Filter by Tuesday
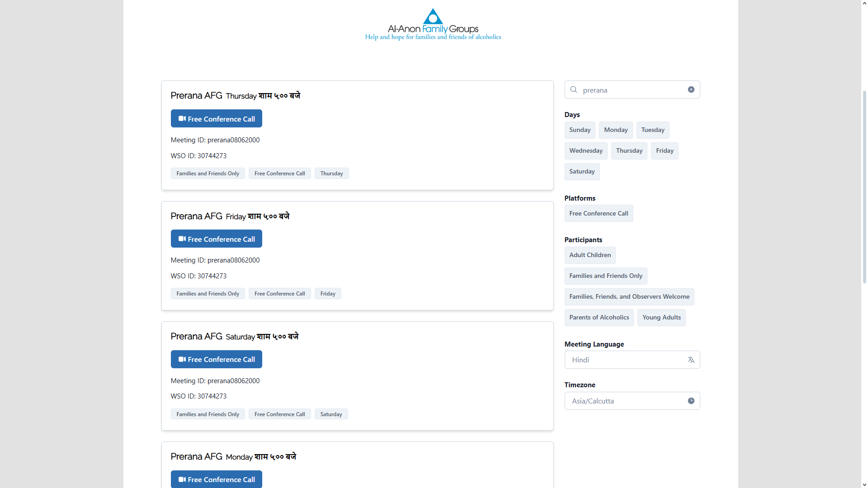This screenshot has width=868, height=488. point(653,130)
